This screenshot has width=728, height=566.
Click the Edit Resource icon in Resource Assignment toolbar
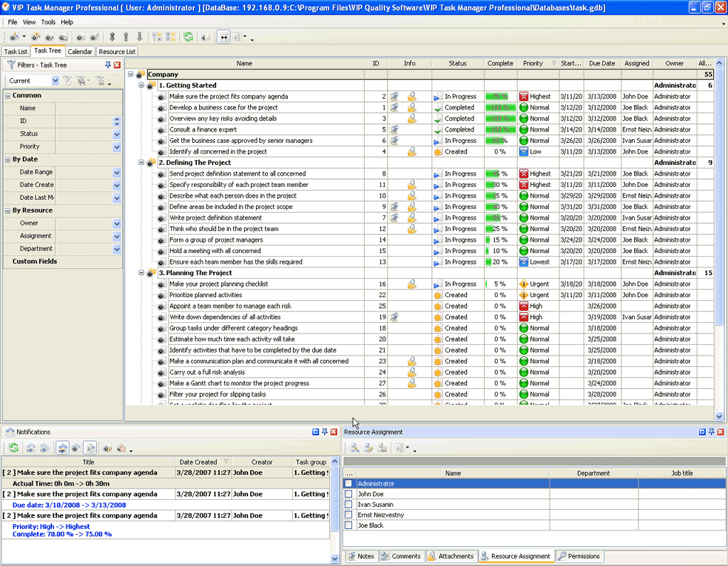(x=368, y=448)
